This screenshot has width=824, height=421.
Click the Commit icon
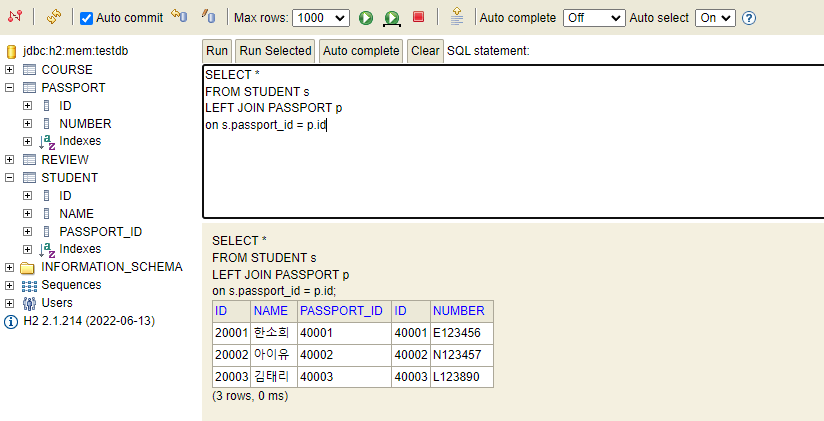208,16
